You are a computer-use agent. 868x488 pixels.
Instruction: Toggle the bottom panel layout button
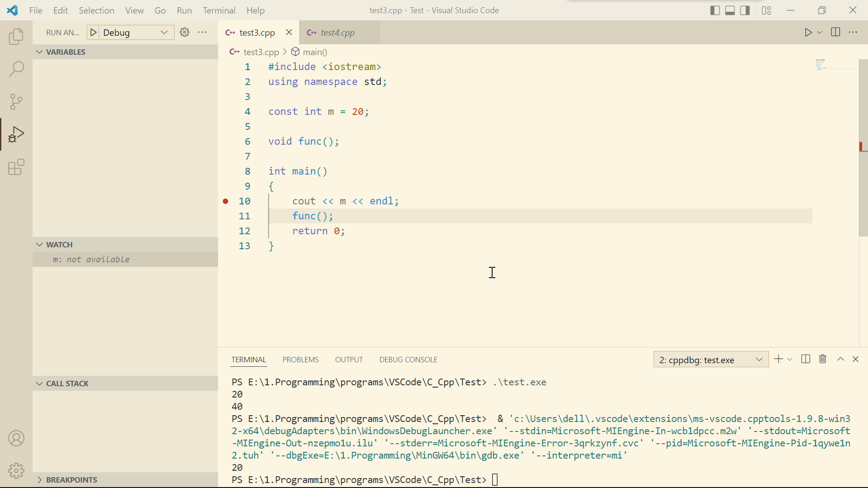click(x=730, y=10)
